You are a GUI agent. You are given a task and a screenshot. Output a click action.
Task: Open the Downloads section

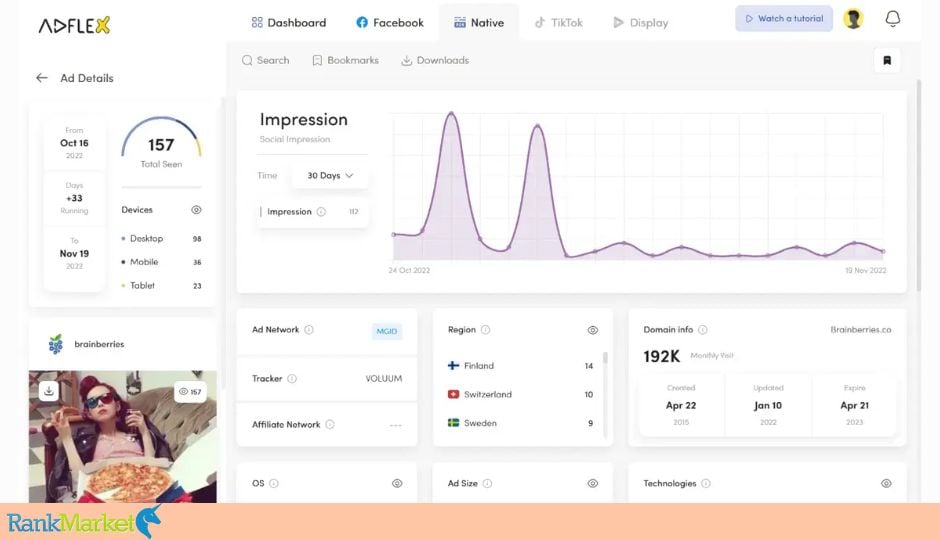[435, 61]
